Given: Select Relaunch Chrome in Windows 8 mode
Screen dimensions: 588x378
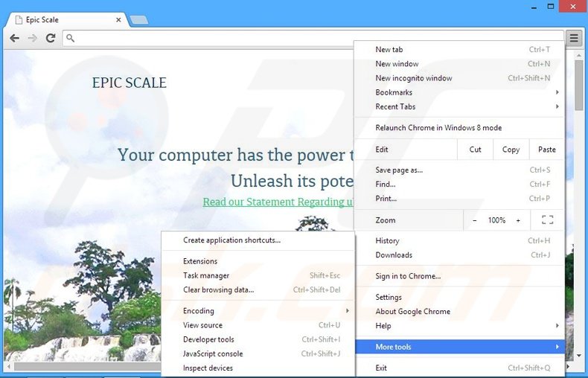Looking at the screenshot, I should 459,127.
